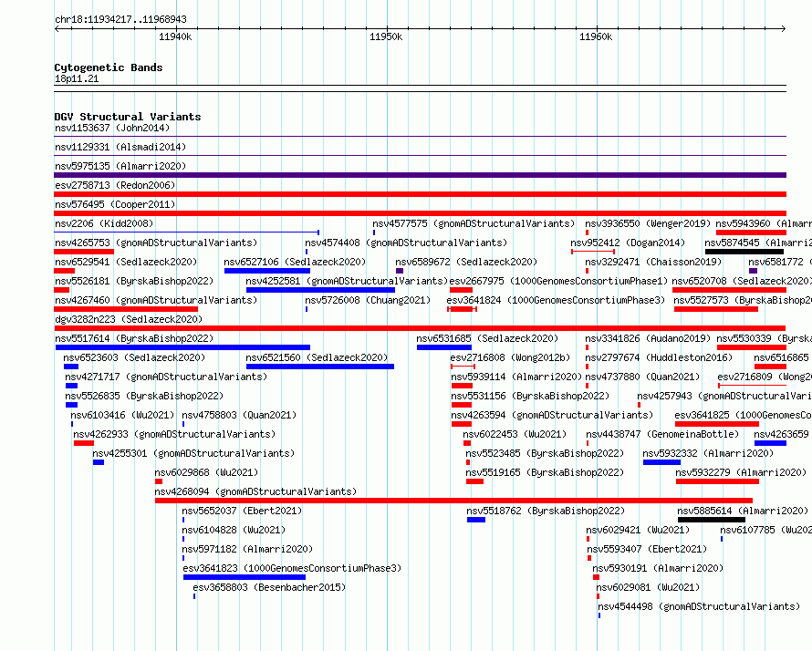Select nsv4544498 gnomAD variant label
This screenshot has height=651, width=812.
coord(699,606)
